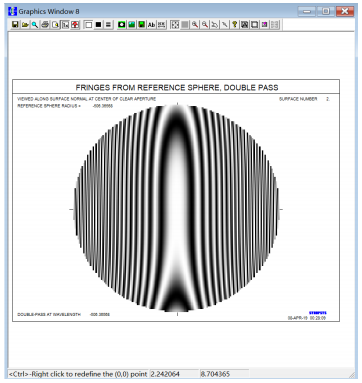Click the magenta-square window icon in toolbar
The width and height of the screenshot is (362, 383).
[x=264, y=25]
